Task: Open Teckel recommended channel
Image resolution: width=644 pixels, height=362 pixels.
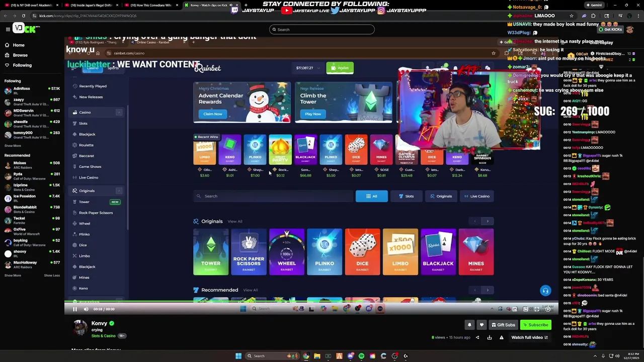Action: tap(32, 220)
